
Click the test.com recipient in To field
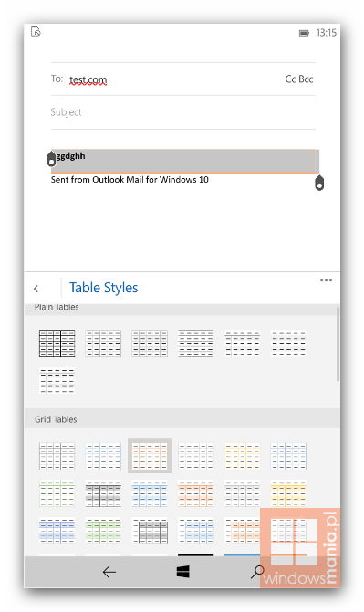click(x=88, y=80)
